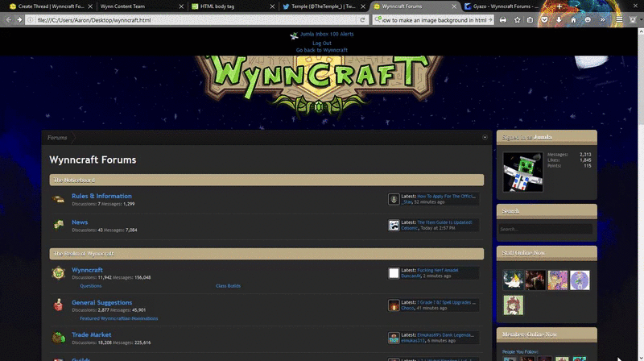
Task: Click the Wynncraft logo banner
Action: (x=319, y=85)
